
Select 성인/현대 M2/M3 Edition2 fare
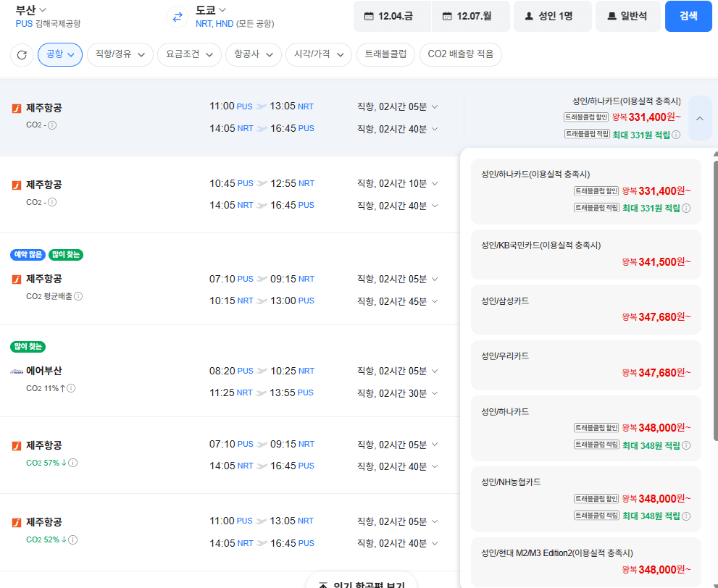(585, 563)
